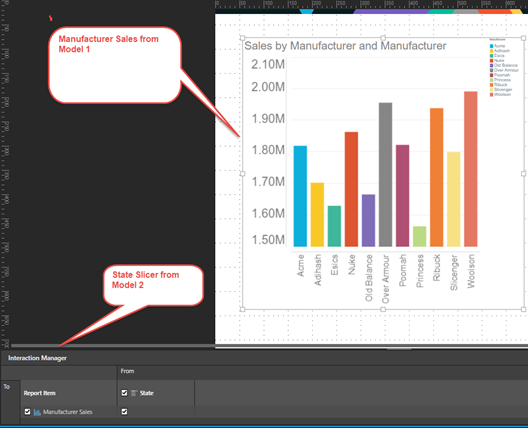
Task: Grab the chart's top-middle resize handle
Action: 383,38
